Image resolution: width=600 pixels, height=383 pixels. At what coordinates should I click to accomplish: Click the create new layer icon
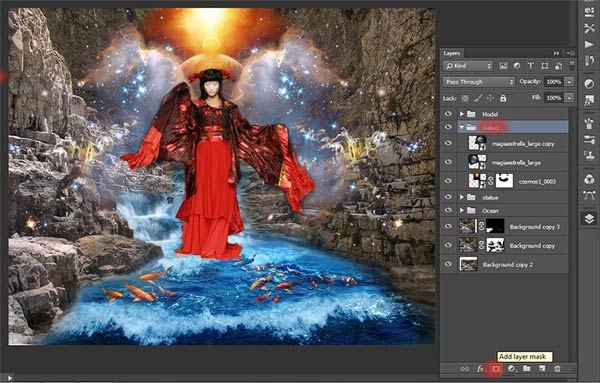click(542, 368)
